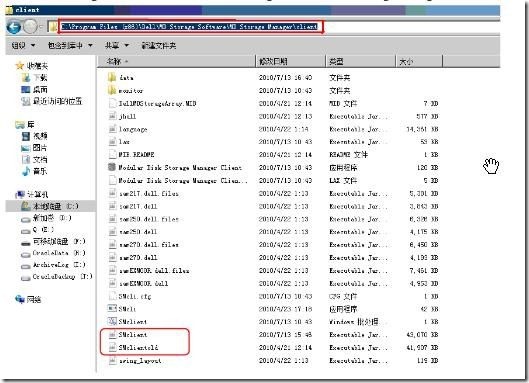Sort by the 类型 column header

pyautogui.click(x=361, y=61)
